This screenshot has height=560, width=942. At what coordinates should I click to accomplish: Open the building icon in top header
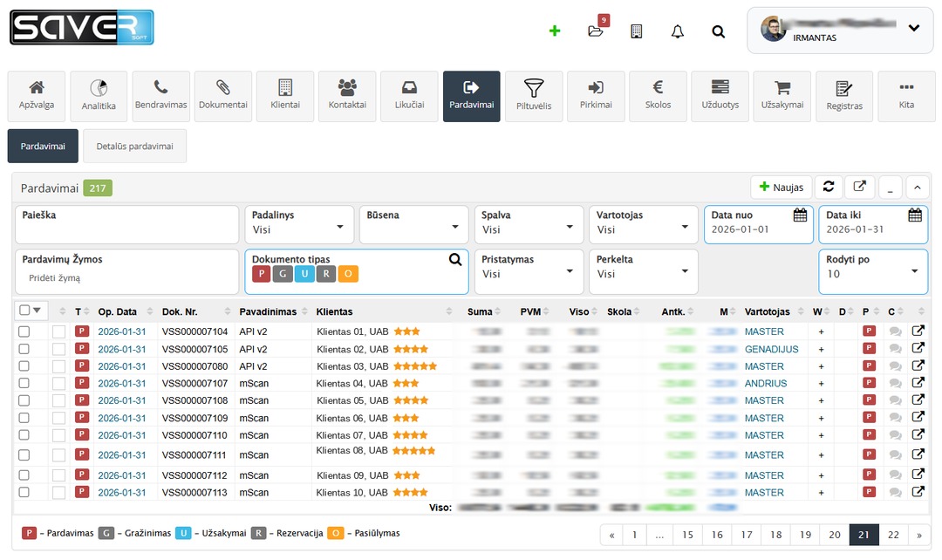point(636,31)
